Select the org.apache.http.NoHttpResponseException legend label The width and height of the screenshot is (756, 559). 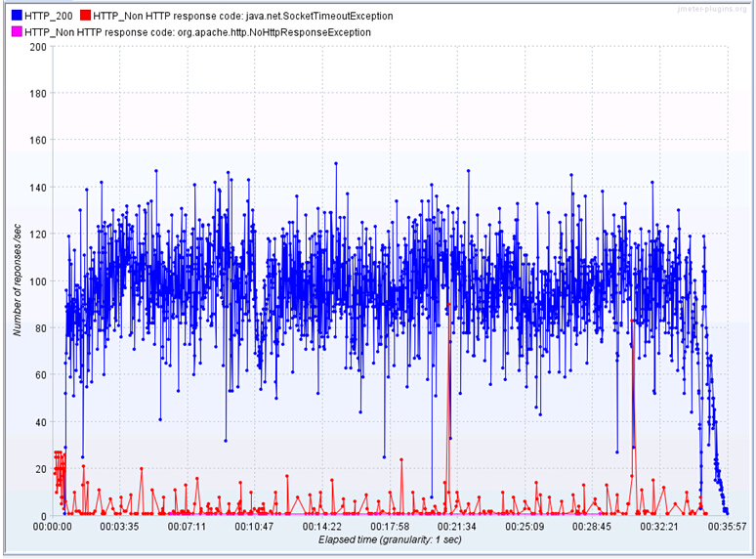coord(197,32)
